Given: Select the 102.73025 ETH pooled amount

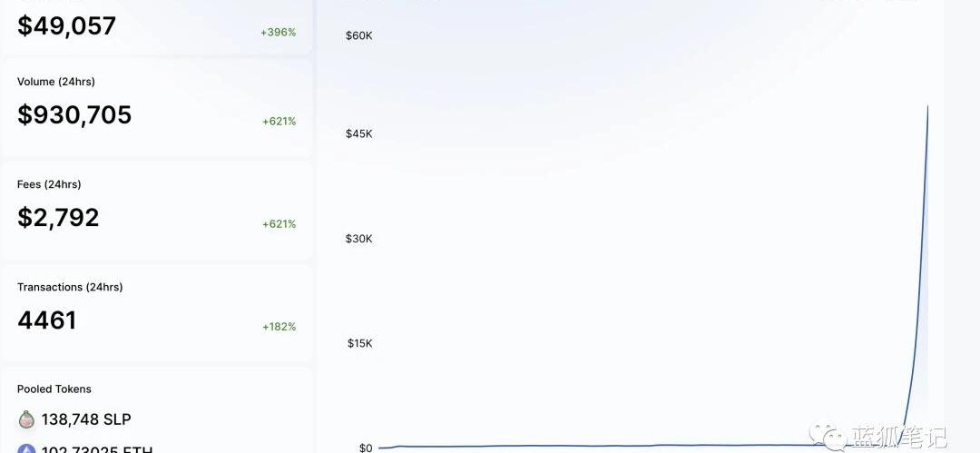Looking at the screenshot, I should point(97,448).
